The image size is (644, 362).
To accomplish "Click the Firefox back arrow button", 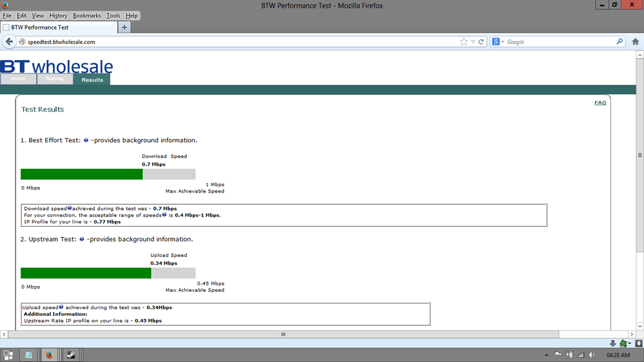I will click(x=9, y=41).
